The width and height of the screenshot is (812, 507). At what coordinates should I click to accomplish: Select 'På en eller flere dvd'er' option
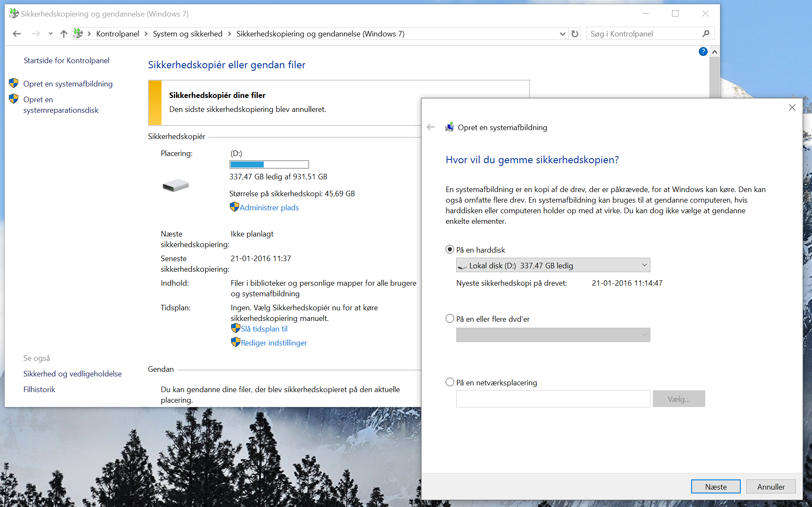click(x=450, y=319)
